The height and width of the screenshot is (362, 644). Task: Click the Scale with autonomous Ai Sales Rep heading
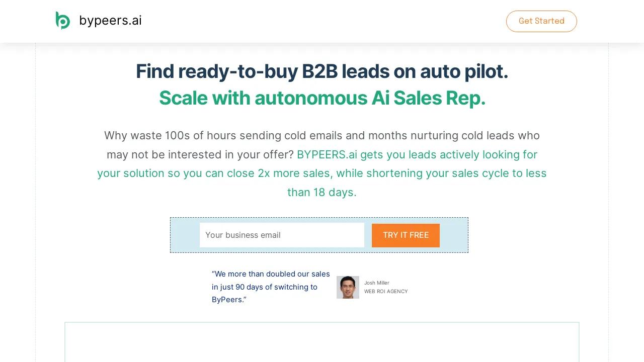point(322,98)
